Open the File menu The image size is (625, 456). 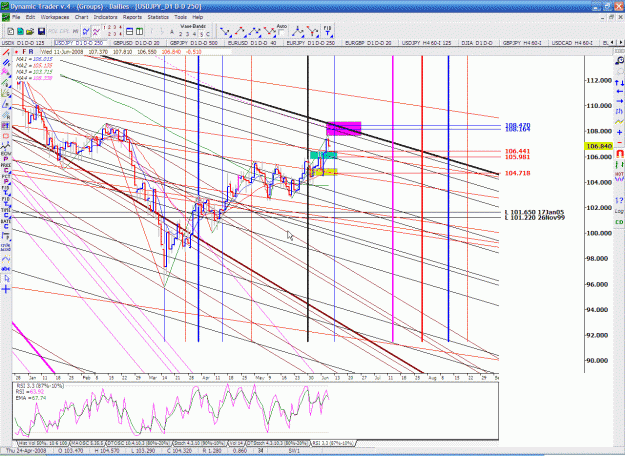16,17
